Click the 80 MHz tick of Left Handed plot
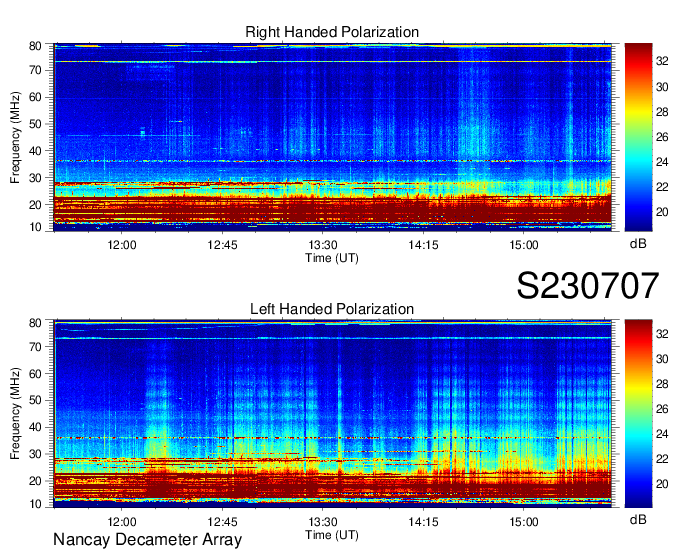The height and width of the screenshot is (552, 680). tap(35, 323)
